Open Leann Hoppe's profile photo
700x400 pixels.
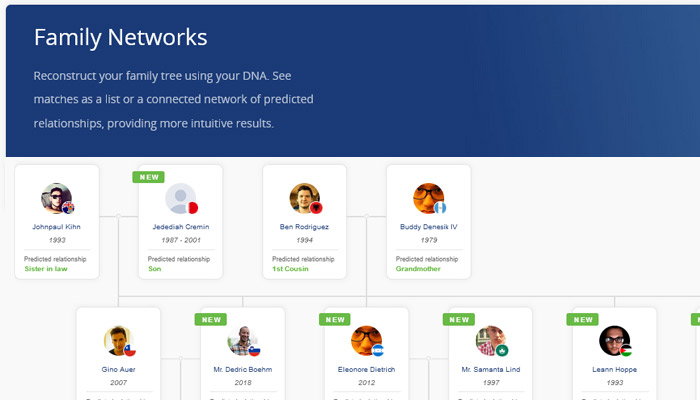615,341
